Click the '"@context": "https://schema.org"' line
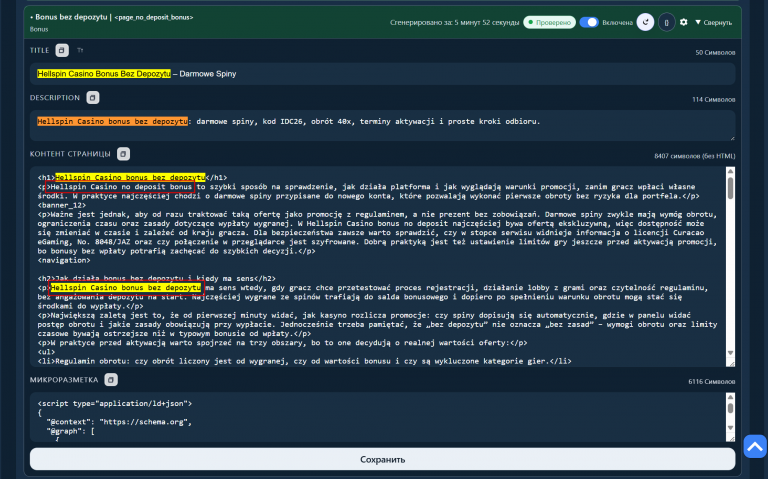The width and height of the screenshot is (768, 479). (x=119, y=422)
